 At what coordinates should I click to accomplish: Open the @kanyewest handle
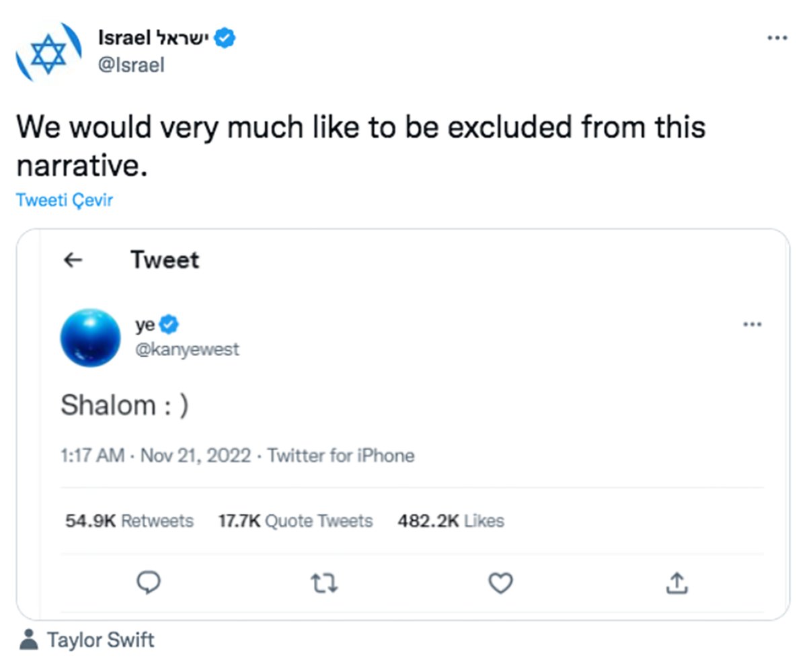point(187,350)
